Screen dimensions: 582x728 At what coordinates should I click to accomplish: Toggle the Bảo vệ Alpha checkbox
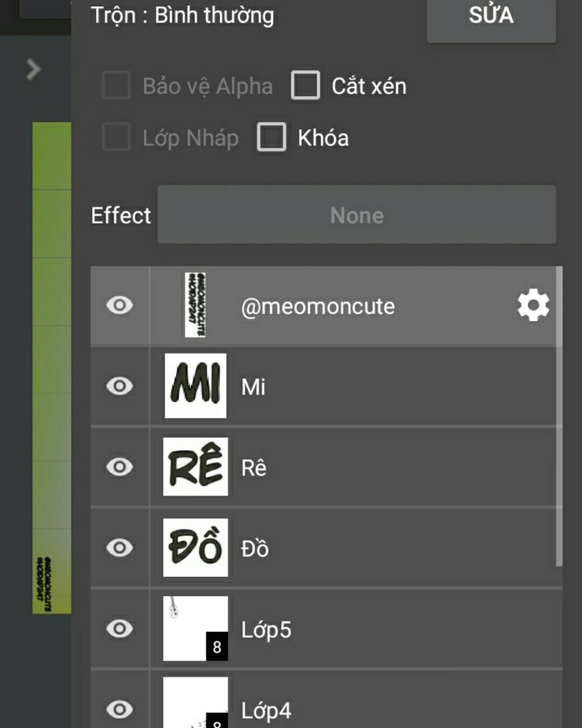(x=117, y=86)
